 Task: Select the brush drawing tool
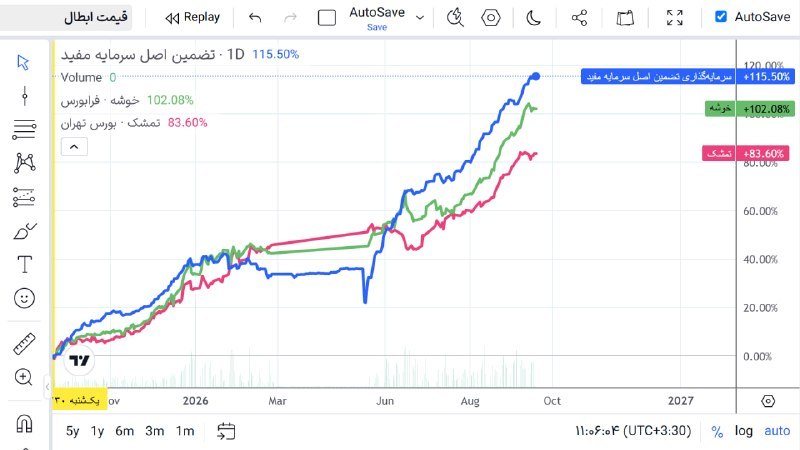tap(24, 232)
